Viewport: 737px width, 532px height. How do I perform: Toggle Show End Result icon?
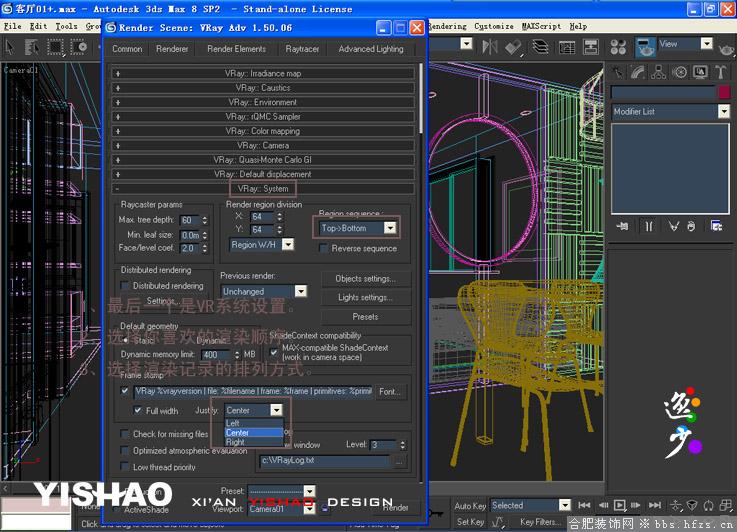(x=649, y=227)
